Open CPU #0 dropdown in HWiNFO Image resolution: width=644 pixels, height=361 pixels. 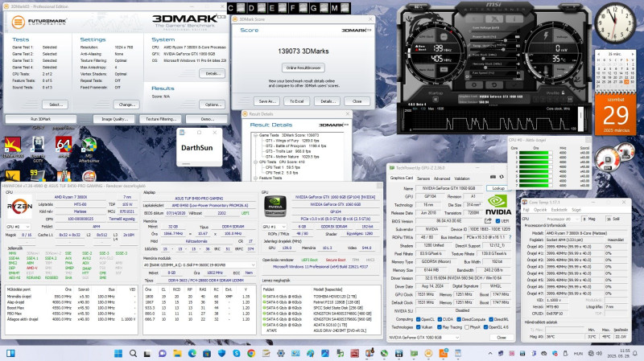(x=18, y=227)
